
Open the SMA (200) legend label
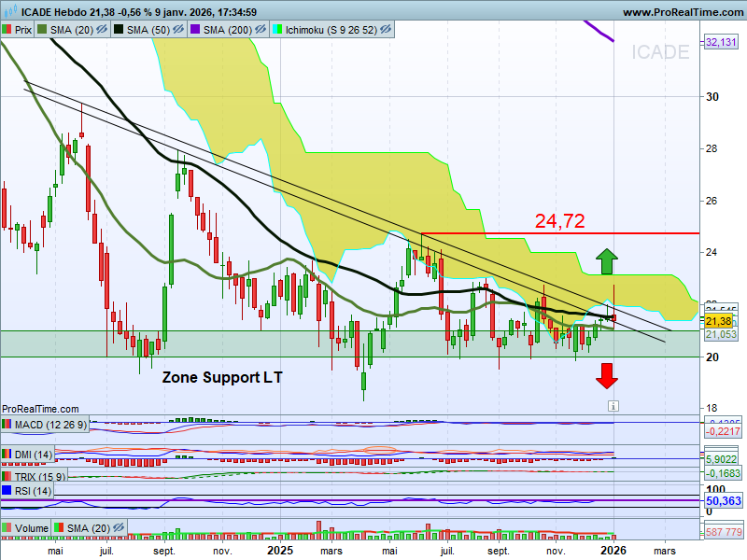[228, 30]
